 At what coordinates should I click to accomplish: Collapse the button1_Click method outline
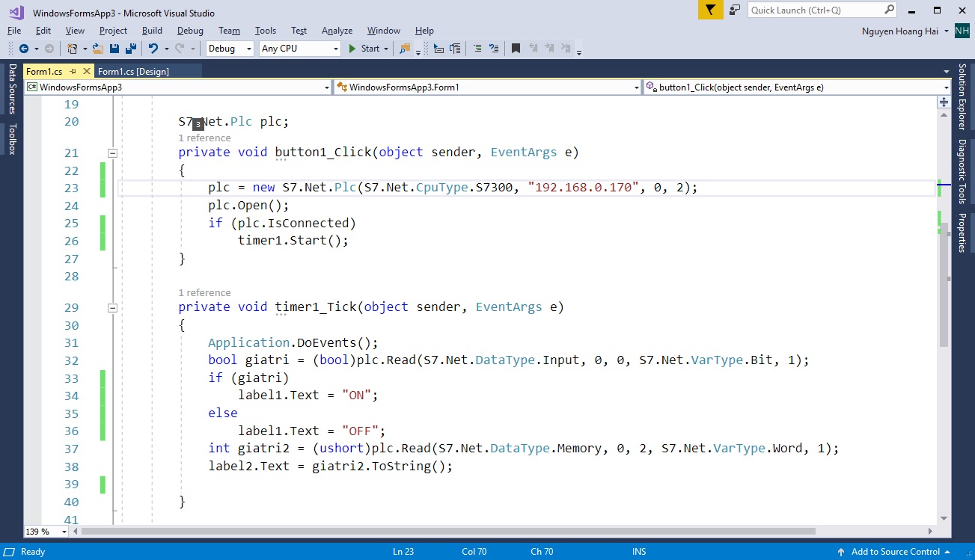pos(112,153)
